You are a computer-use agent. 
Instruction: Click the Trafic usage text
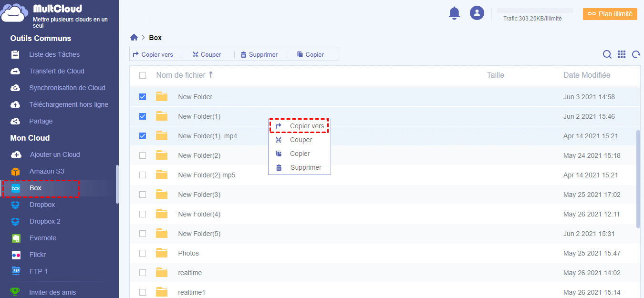click(x=532, y=19)
